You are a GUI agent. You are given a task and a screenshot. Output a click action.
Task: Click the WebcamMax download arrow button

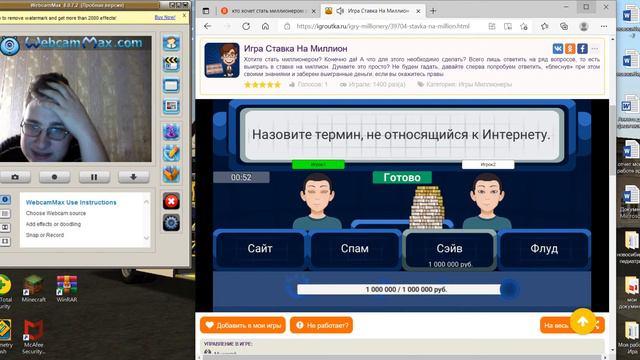coord(133,177)
